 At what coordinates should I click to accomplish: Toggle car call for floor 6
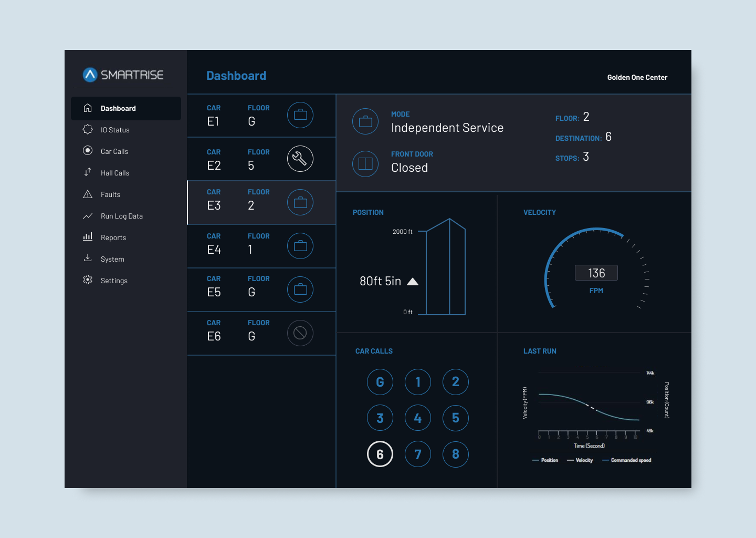380,454
